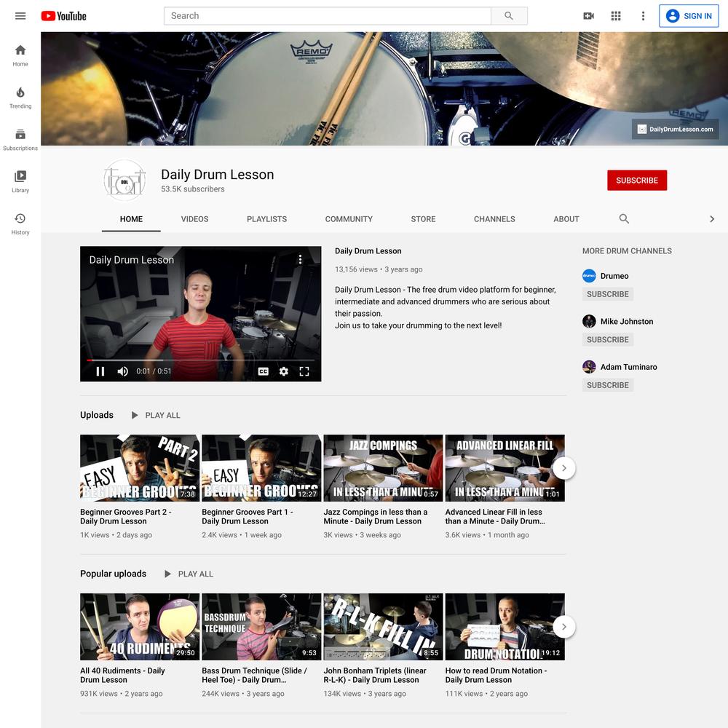Enter fullscreen on the featured video

pyautogui.click(x=304, y=371)
